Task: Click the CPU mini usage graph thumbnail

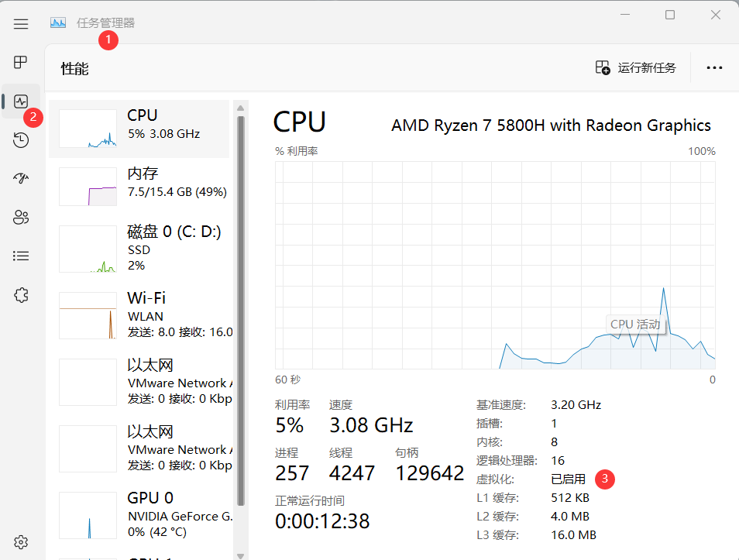Action: click(x=88, y=129)
